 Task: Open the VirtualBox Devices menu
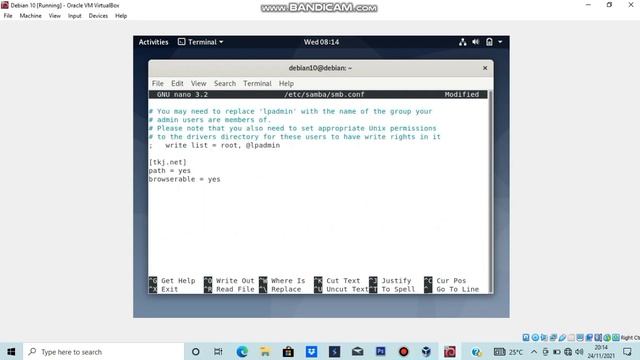[98, 16]
